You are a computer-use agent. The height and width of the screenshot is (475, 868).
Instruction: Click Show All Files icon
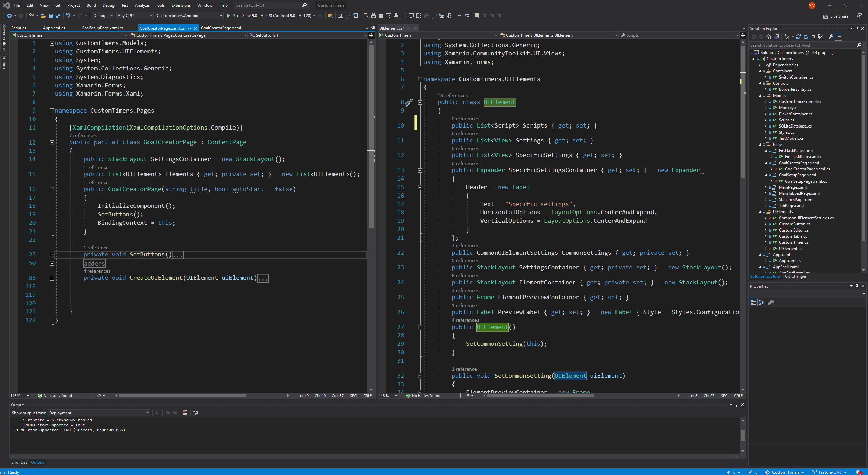pyautogui.click(x=821, y=37)
